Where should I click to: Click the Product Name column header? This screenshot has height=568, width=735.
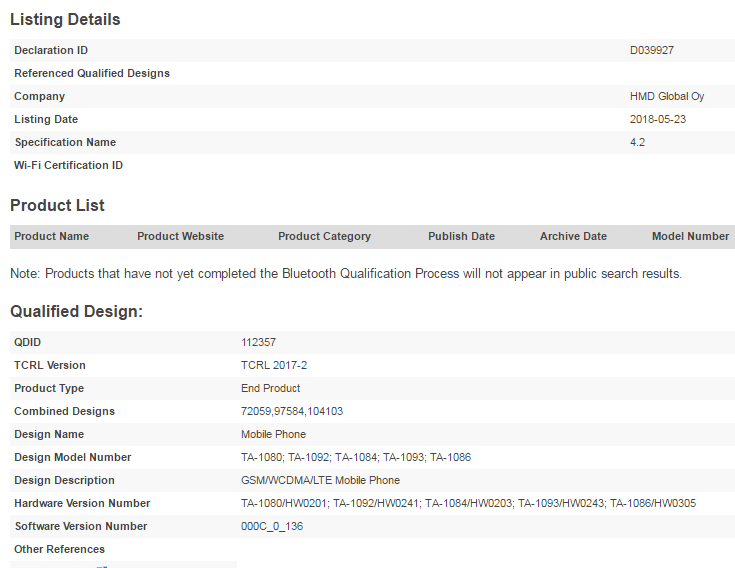pos(51,236)
